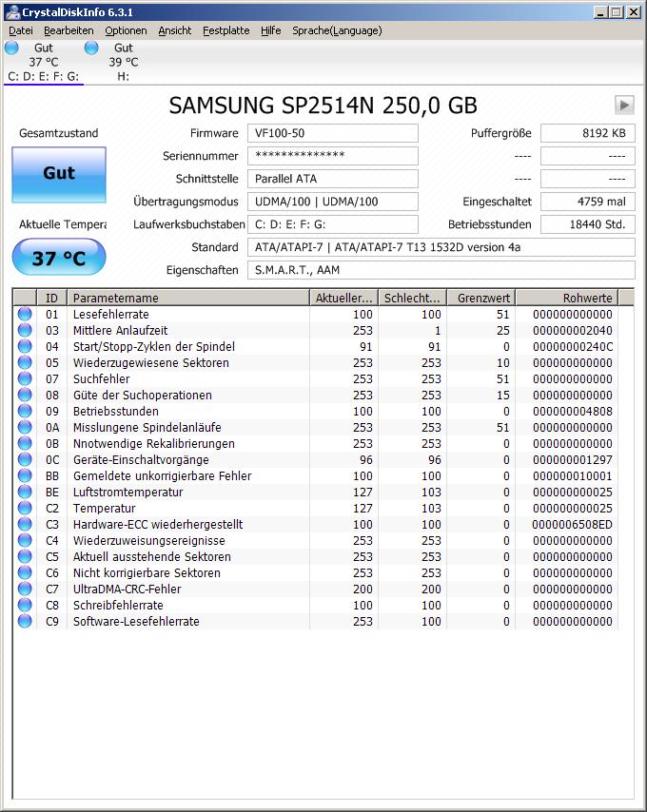Select the Lesefehlerrate parameter name
647x812 pixels.
coord(111,315)
